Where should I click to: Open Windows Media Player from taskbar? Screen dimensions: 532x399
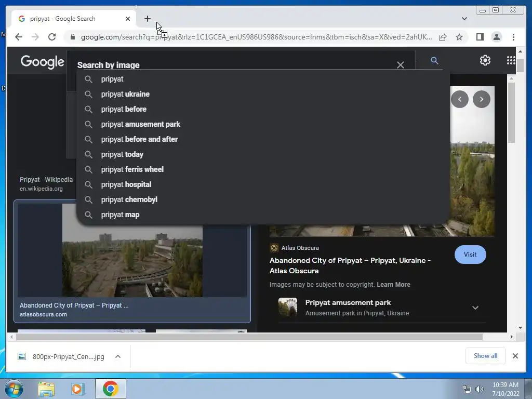(77, 389)
